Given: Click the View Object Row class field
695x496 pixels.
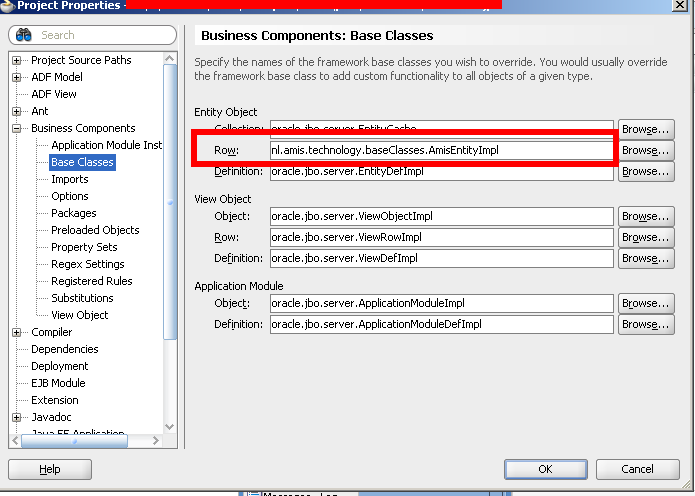Looking at the screenshot, I should point(441,237).
